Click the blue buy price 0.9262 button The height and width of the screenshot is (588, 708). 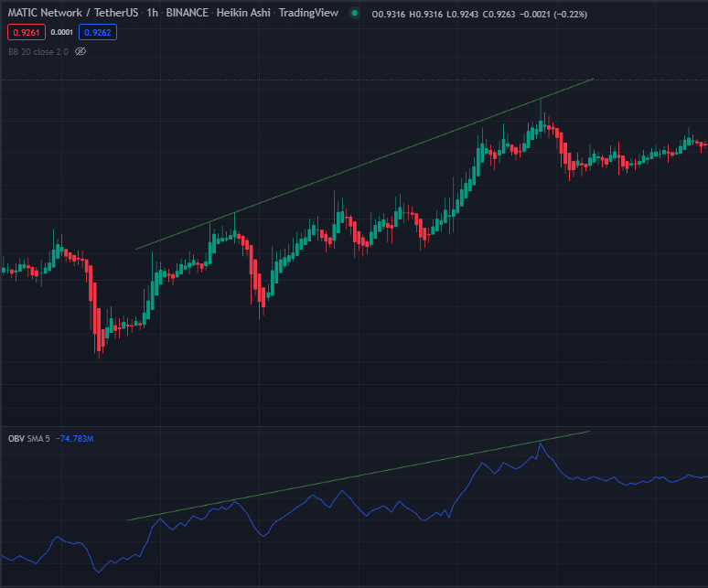click(98, 33)
